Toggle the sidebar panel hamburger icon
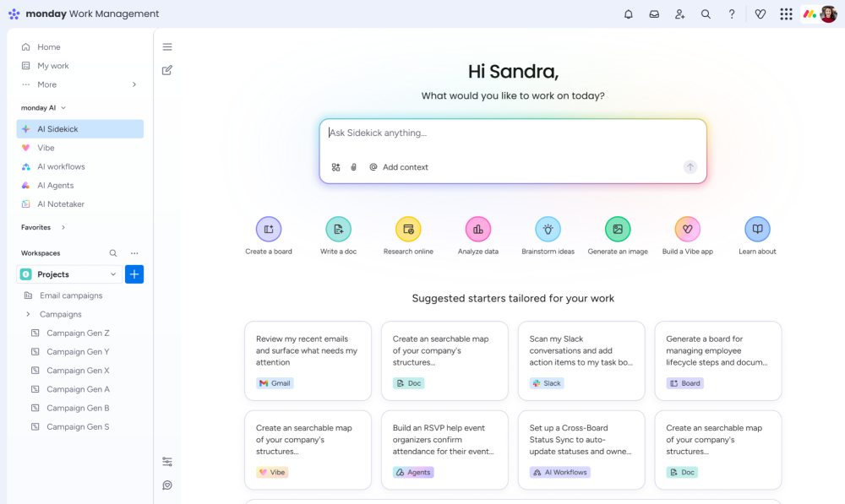 (x=167, y=47)
